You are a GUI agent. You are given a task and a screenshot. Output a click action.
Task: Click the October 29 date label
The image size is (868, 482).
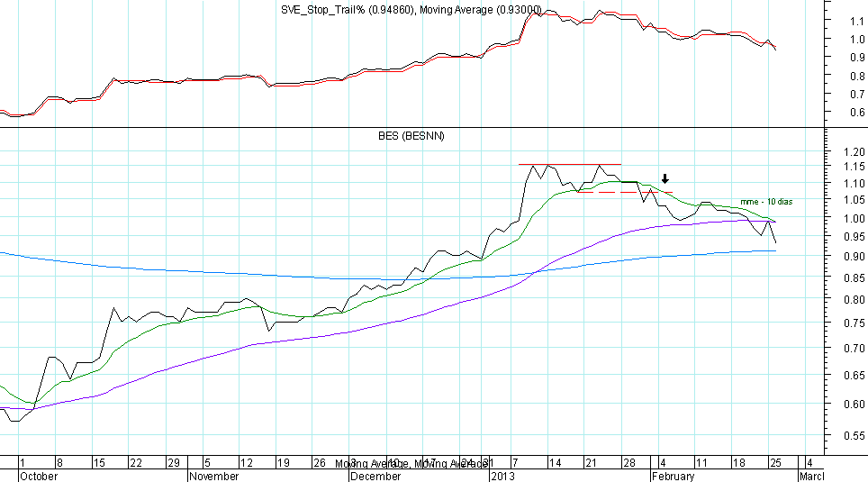tap(174, 462)
